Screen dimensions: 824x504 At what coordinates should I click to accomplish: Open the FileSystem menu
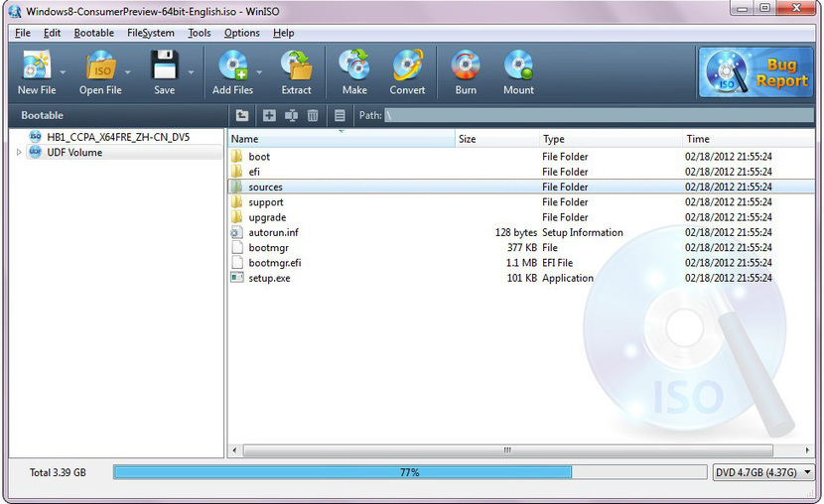click(x=150, y=33)
